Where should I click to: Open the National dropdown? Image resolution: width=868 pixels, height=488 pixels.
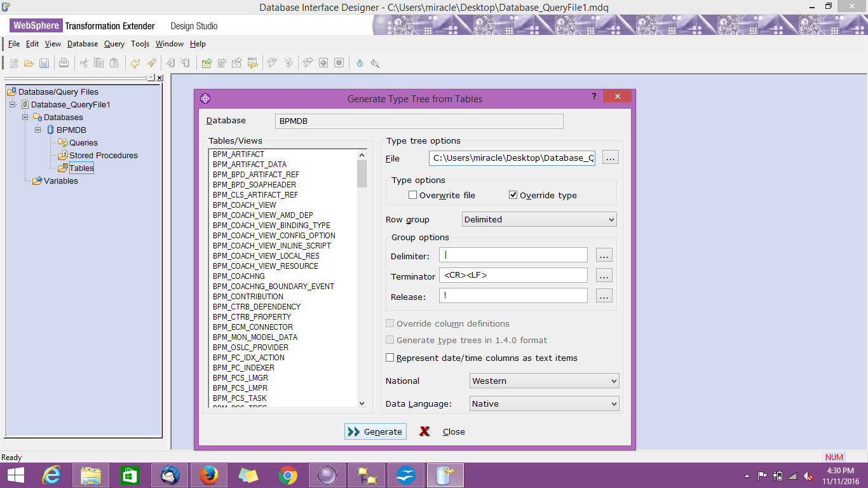(613, 381)
